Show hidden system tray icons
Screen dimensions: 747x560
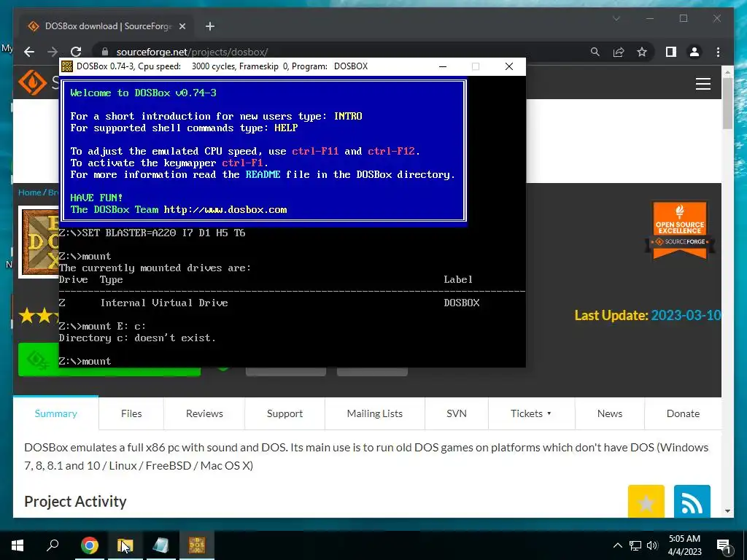(x=617, y=545)
